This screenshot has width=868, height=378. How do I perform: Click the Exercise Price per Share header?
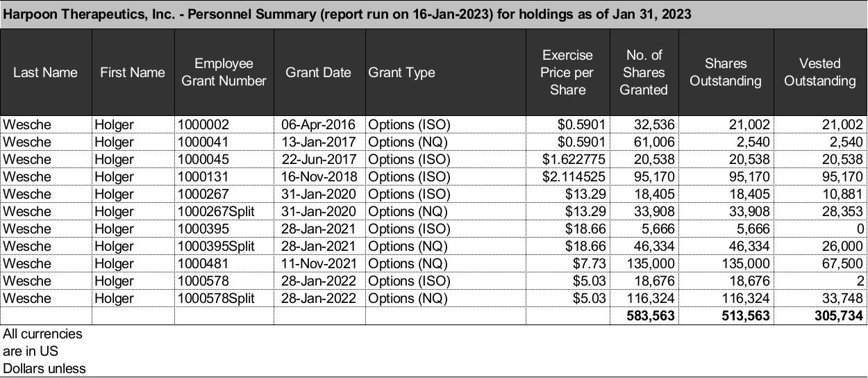(567, 72)
